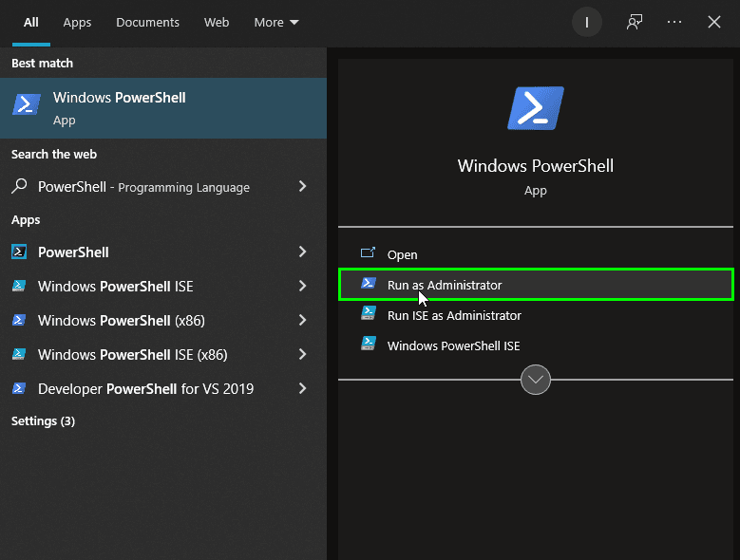Launch the PowerShell app entry
740x560 pixels.
163,252
